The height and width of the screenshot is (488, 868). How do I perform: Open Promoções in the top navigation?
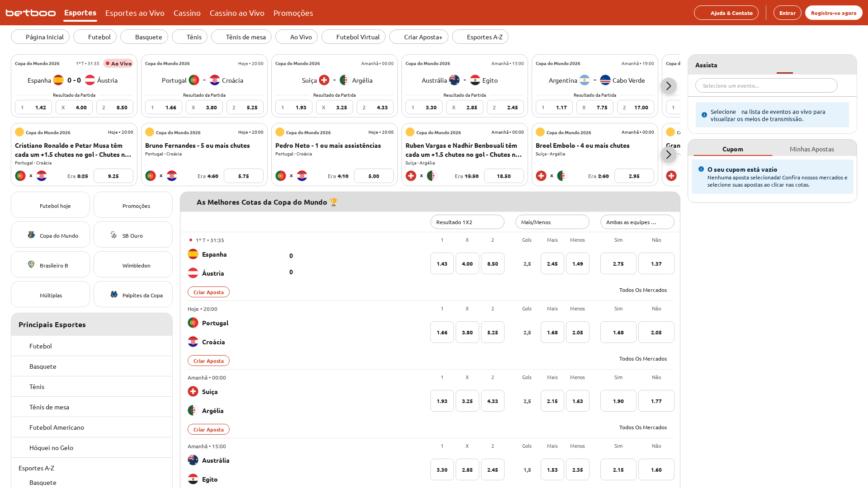[293, 13]
